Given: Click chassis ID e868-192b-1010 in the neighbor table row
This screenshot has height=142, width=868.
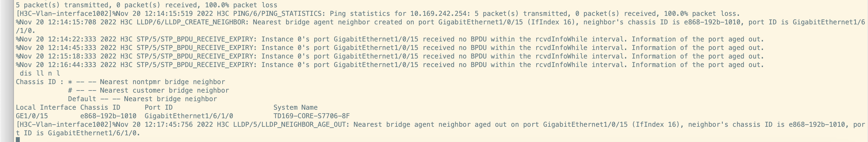Looking at the screenshot, I should point(108,116).
